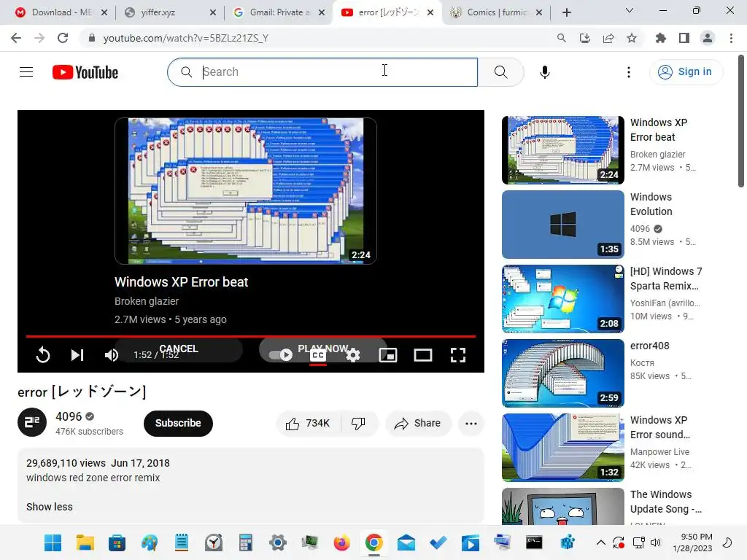747x560 pixels.
Task: Open Mail app from taskbar
Action: click(406, 542)
